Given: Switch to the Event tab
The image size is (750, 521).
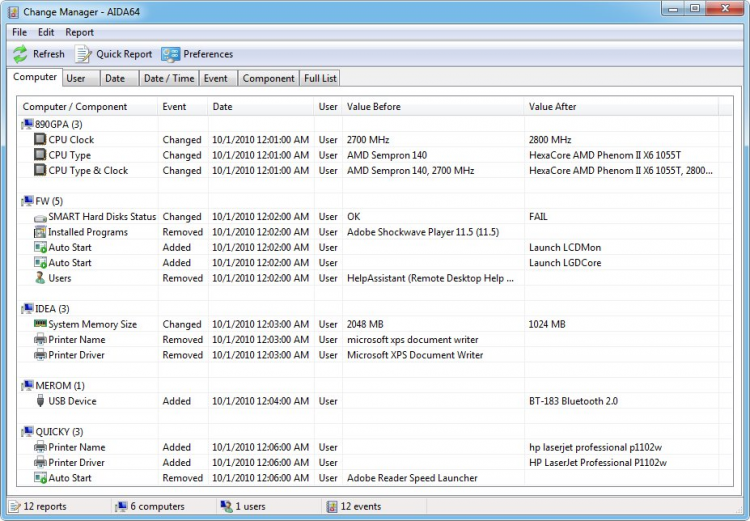Looking at the screenshot, I should [218, 78].
